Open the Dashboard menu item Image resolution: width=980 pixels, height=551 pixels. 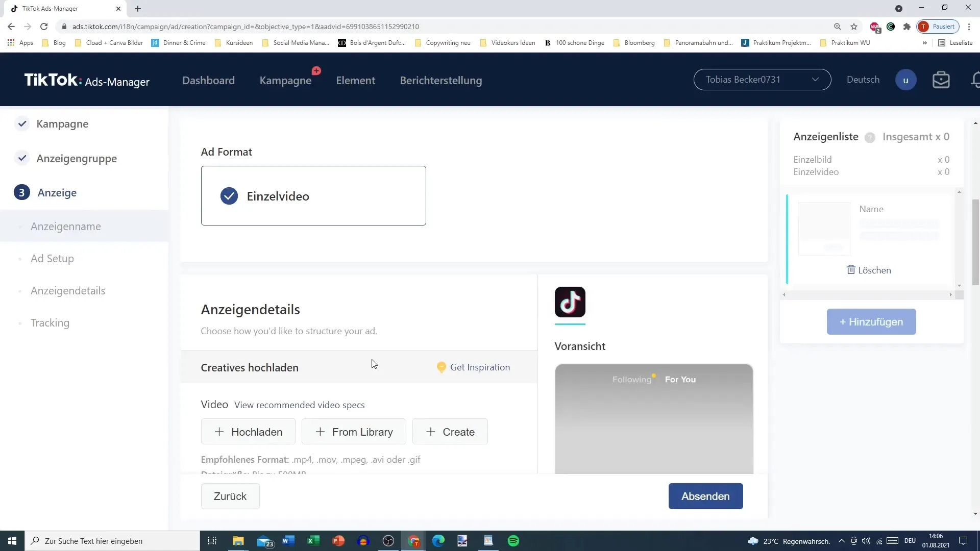(209, 80)
